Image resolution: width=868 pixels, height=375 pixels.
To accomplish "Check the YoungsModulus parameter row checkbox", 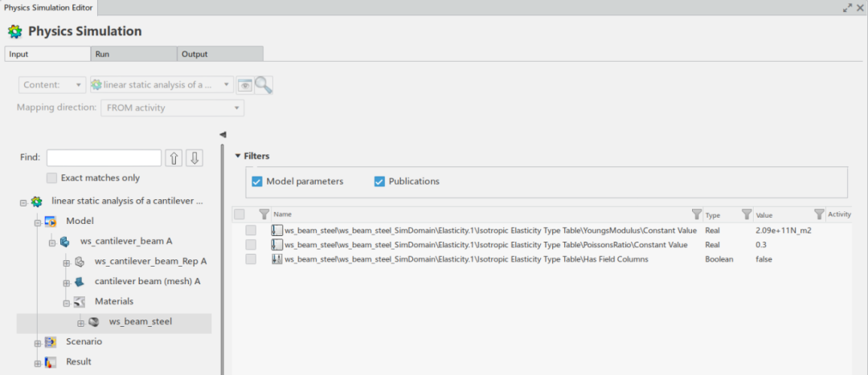I will 252,230.
